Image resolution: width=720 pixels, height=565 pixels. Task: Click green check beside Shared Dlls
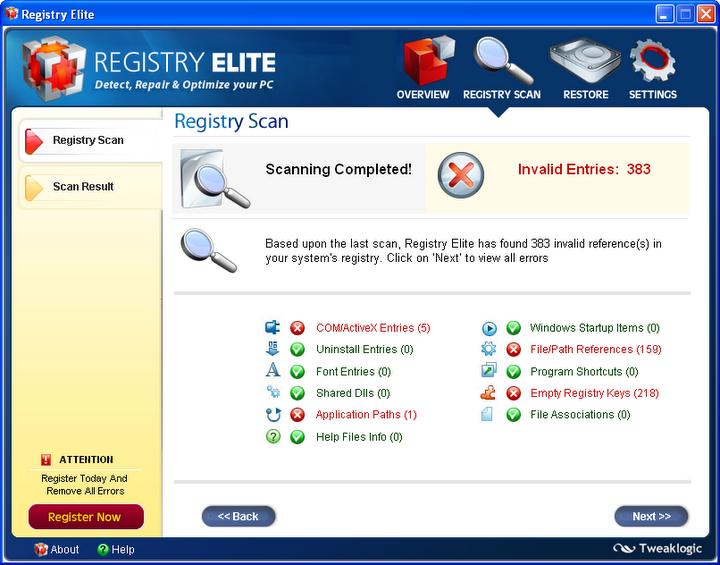coord(298,393)
